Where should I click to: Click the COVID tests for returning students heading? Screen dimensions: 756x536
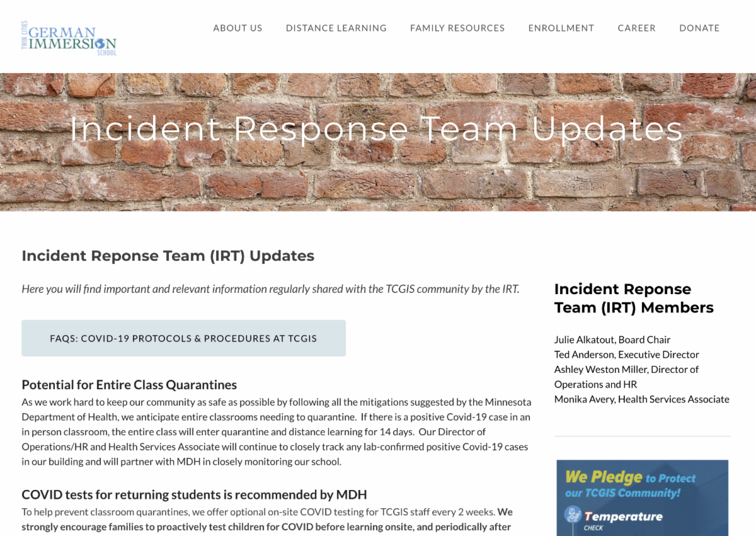pyautogui.click(x=194, y=494)
